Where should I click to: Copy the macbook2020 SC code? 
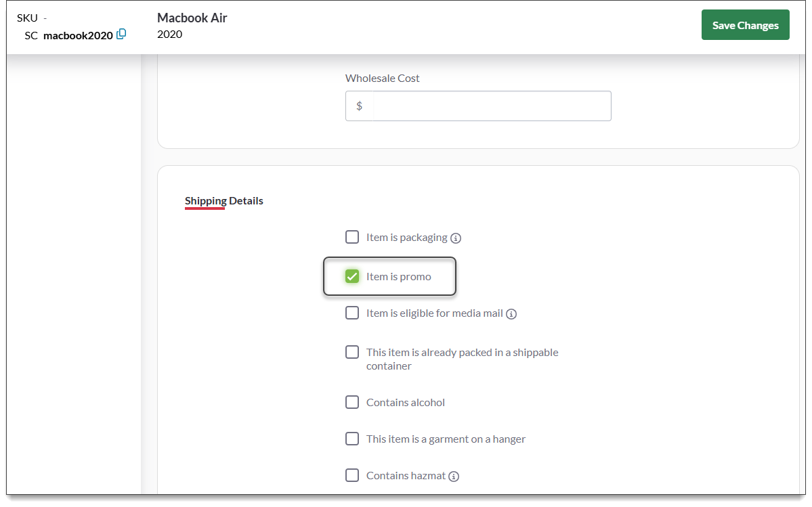click(x=121, y=35)
